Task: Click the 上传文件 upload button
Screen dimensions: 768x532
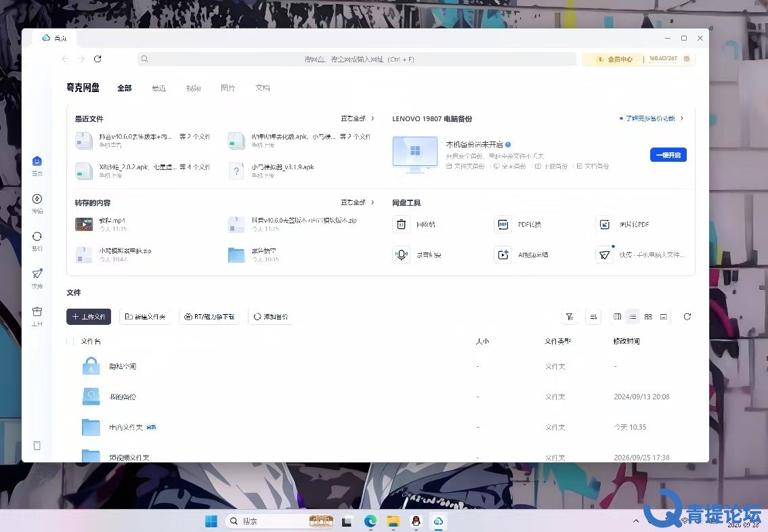Action: pos(89,317)
